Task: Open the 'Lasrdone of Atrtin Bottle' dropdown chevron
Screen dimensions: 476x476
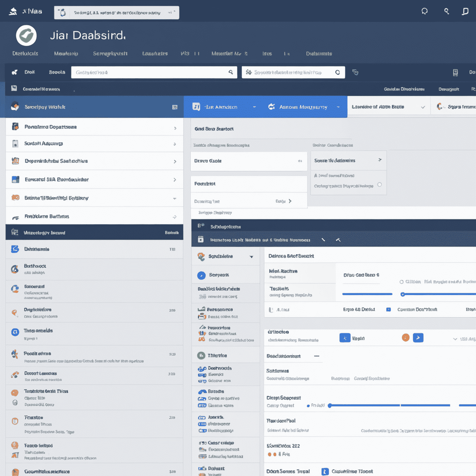Action: [423, 107]
